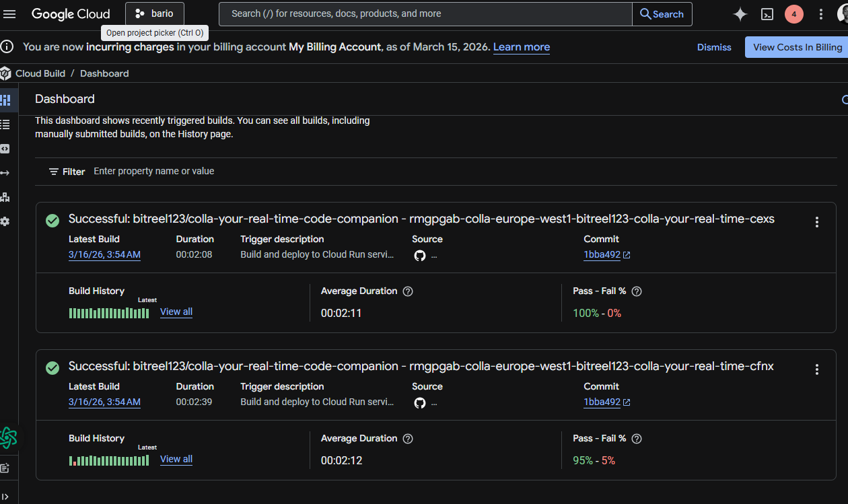Click the 100% - 0% pass fail value
Image resolution: width=848 pixels, height=504 pixels.
[x=597, y=314]
